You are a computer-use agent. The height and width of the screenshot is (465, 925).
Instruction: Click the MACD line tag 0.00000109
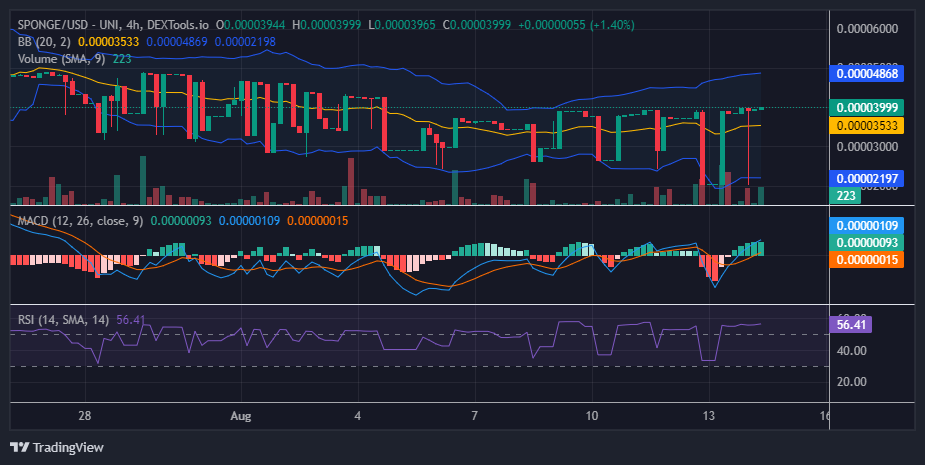867,225
